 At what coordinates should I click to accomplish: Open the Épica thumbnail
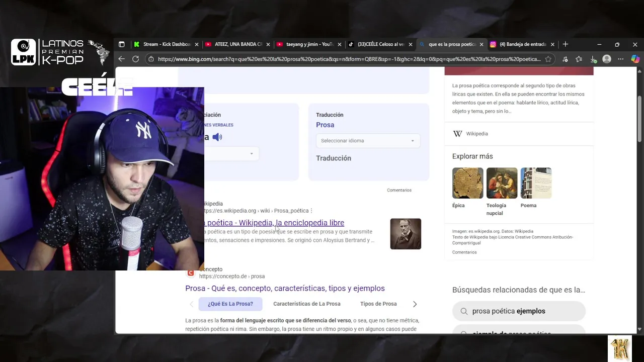[x=467, y=183]
